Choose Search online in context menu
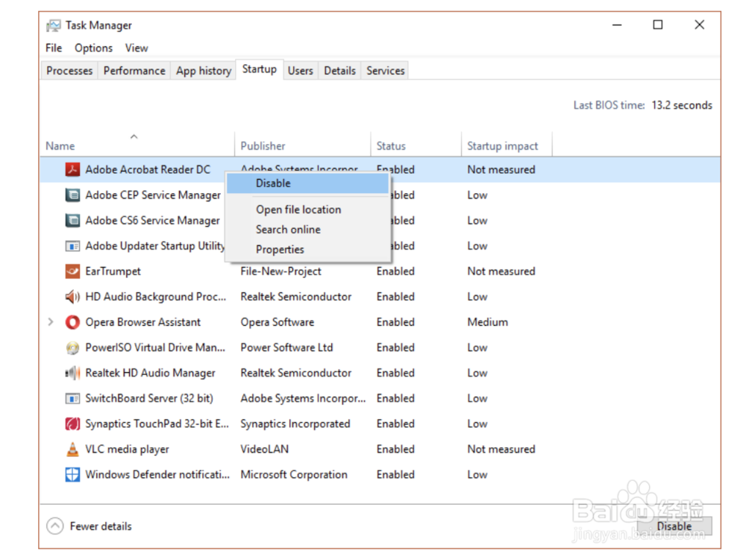Viewport: 746px width, 560px height. [x=308, y=230]
